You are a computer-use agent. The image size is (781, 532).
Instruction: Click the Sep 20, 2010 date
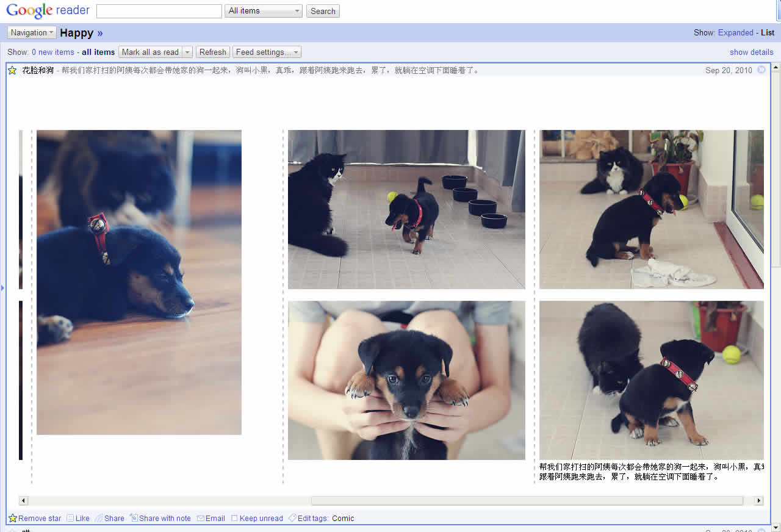[x=729, y=70]
